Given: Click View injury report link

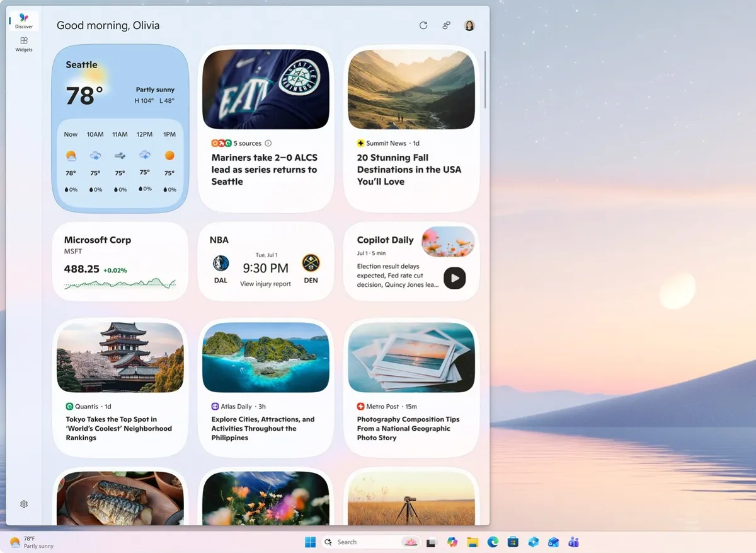Looking at the screenshot, I should click(265, 284).
